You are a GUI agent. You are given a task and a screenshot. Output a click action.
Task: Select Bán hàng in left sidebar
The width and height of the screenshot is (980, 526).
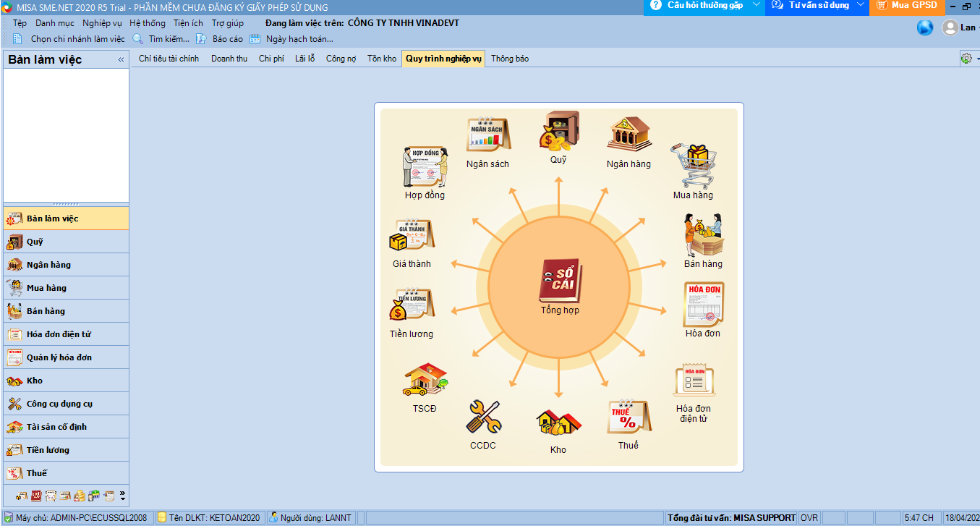tap(66, 311)
